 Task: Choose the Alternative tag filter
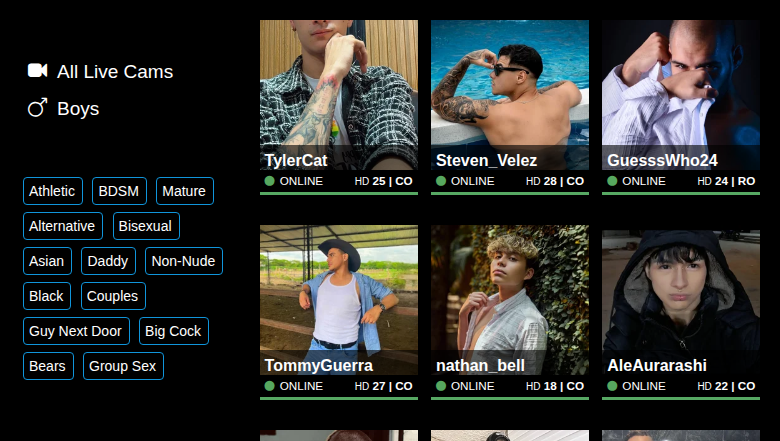pyautogui.click(x=63, y=226)
